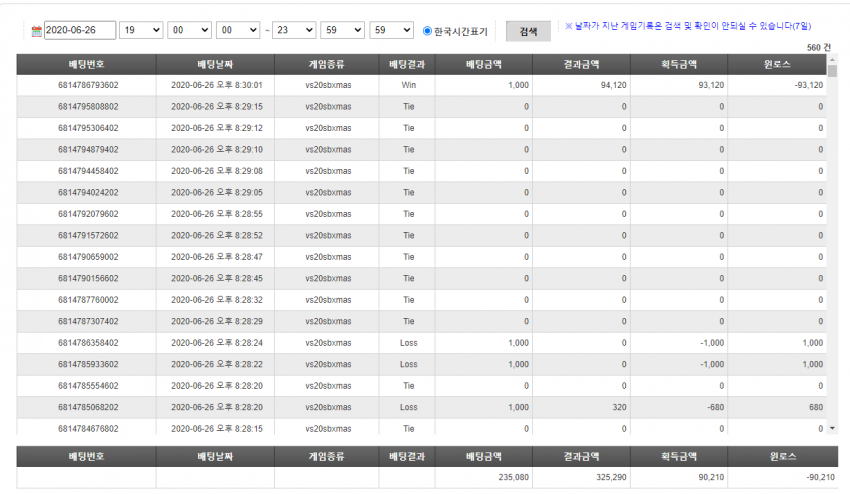Image resolution: width=850 pixels, height=494 pixels.
Task: Click bet number 6814791572602
Action: tap(88, 235)
